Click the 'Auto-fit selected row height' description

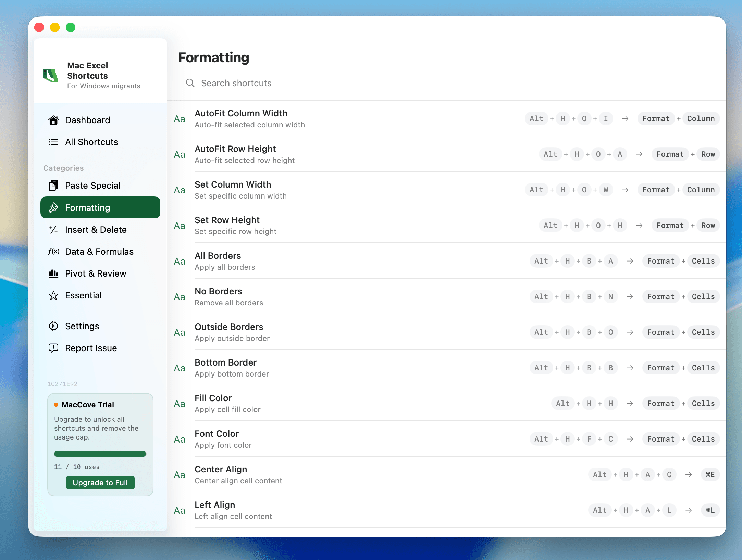[245, 160]
